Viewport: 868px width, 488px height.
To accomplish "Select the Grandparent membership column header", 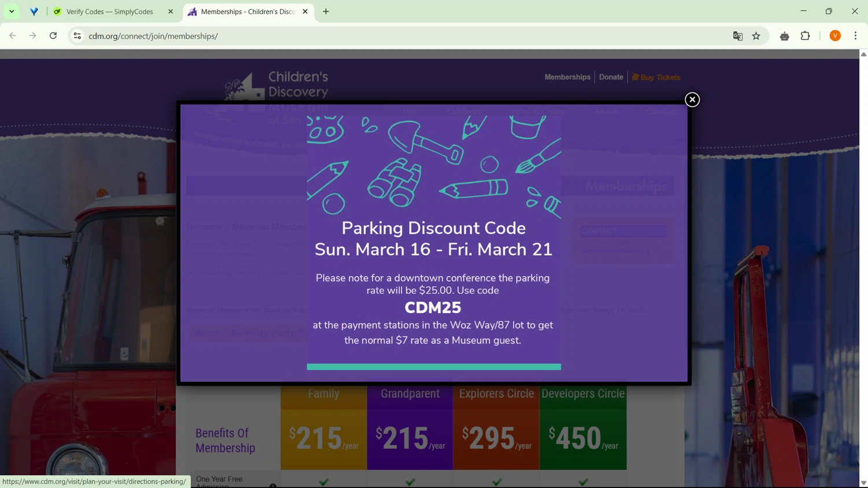I will (x=410, y=394).
